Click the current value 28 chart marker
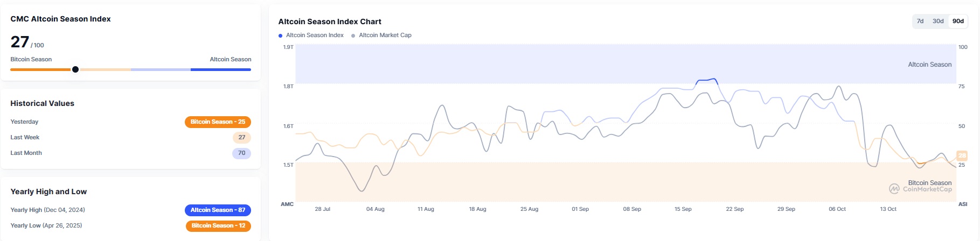980x241 pixels. [962, 155]
